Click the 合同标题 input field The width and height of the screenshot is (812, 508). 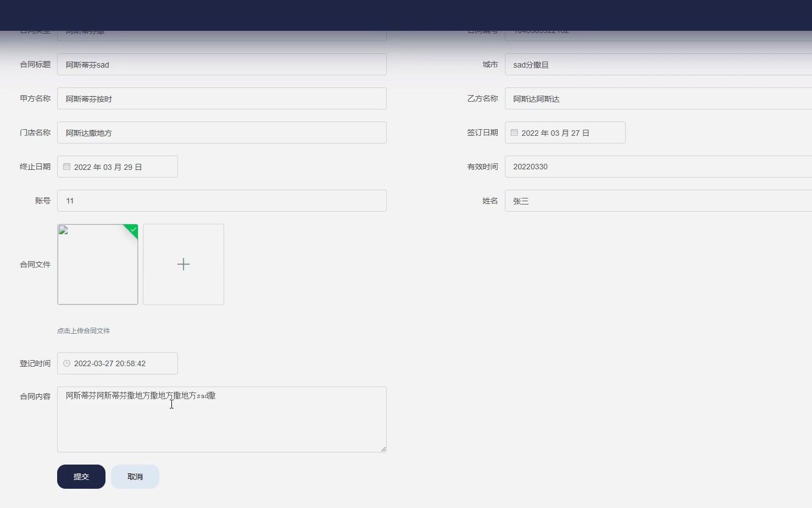pyautogui.click(x=222, y=64)
